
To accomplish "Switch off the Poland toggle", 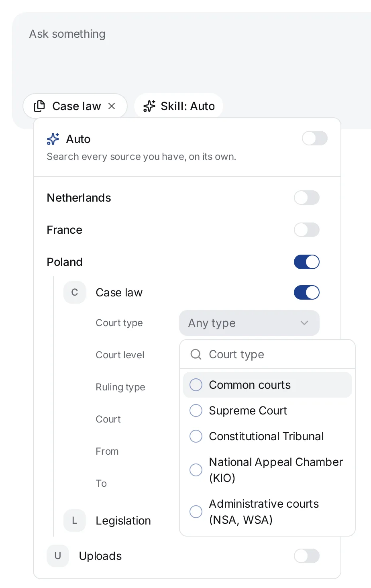I will click(x=307, y=262).
